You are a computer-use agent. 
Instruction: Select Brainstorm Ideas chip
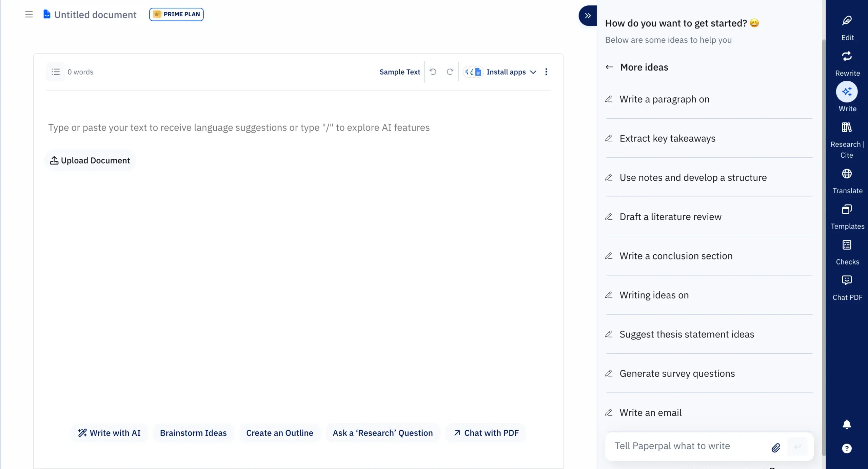pos(193,433)
